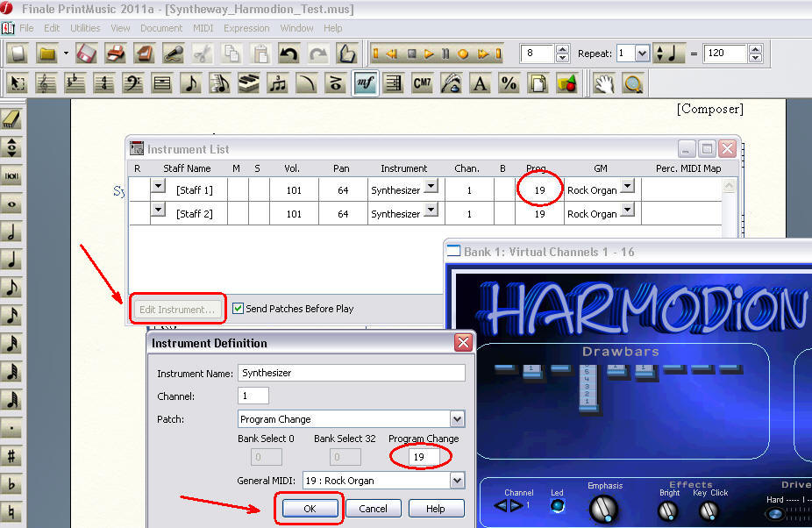Screen dimensions: 812x528
Task: Select the Repeat tool icon
Action: [394, 83]
